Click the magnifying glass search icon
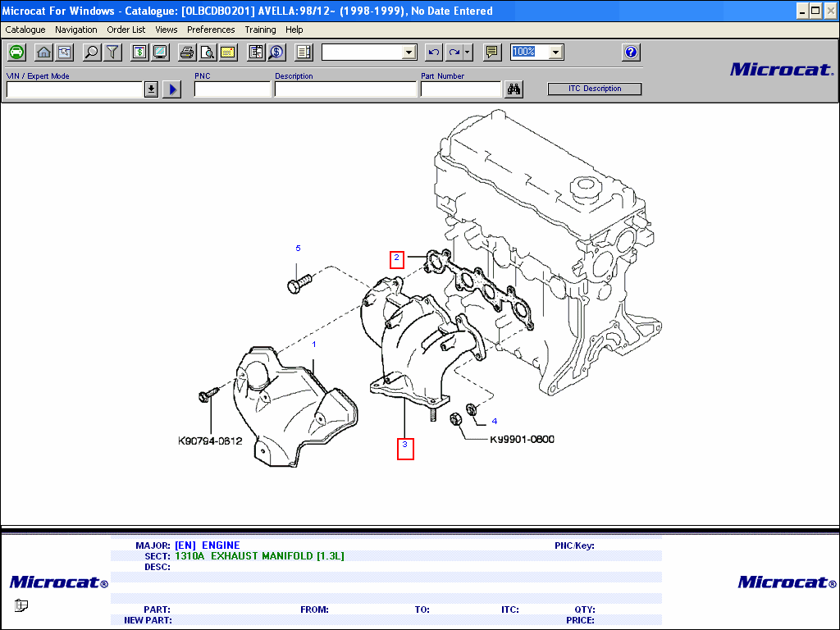Viewport: 840px width, 630px height. 92,52
